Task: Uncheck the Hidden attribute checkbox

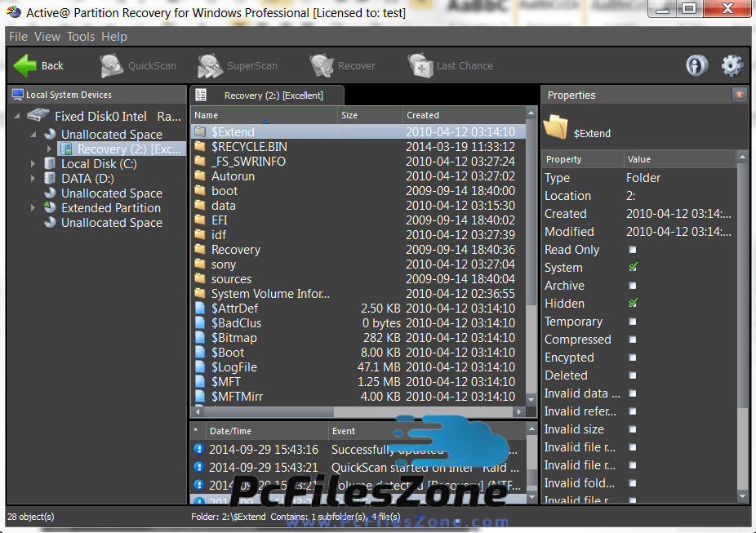Action: pyautogui.click(x=633, y=304)
